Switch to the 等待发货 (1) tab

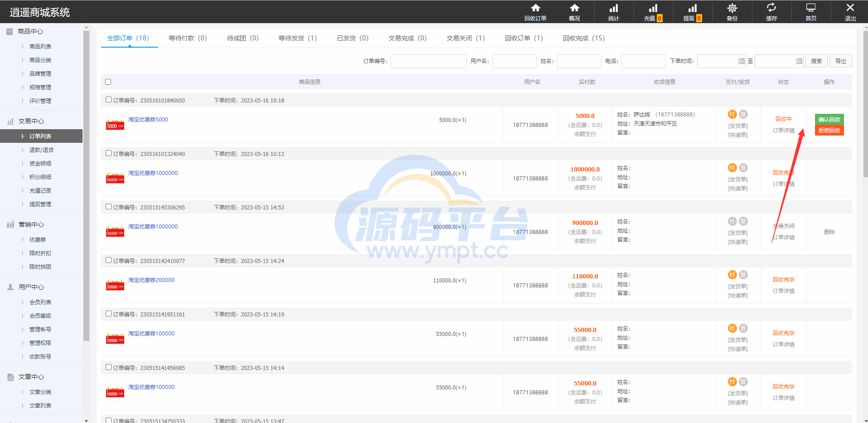tap(297, 38)
